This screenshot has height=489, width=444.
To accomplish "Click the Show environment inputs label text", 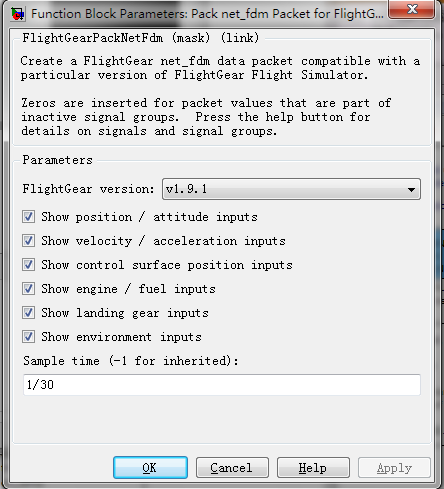I will 122,337.
